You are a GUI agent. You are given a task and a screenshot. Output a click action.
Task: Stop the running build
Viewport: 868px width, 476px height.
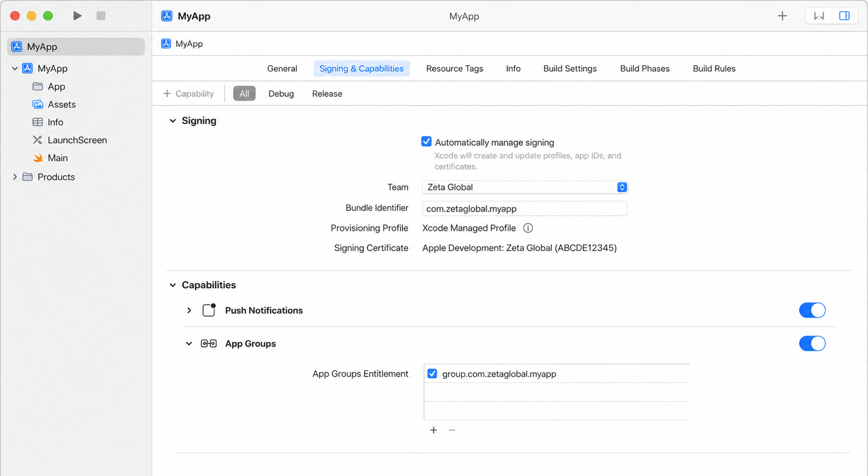(101, 16)
